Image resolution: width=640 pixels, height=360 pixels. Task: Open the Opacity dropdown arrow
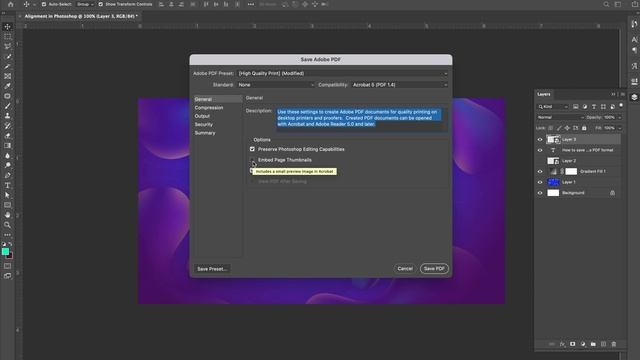coord(620,117)
